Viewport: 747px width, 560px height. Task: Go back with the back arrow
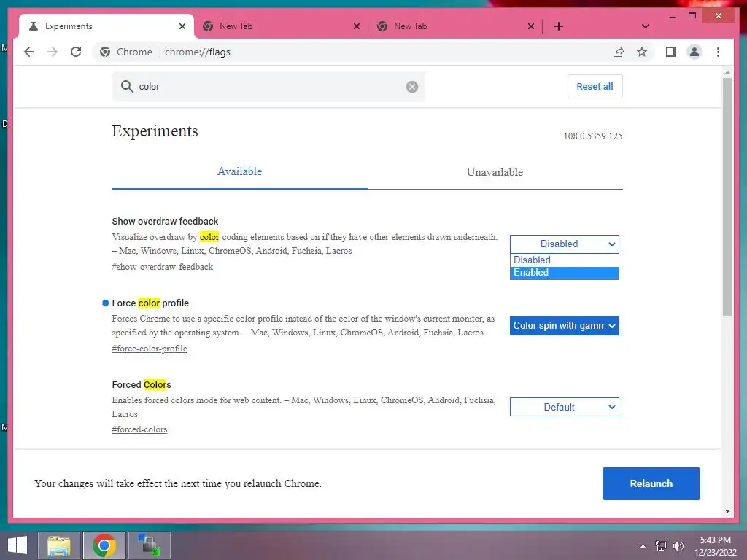point(29,52)
